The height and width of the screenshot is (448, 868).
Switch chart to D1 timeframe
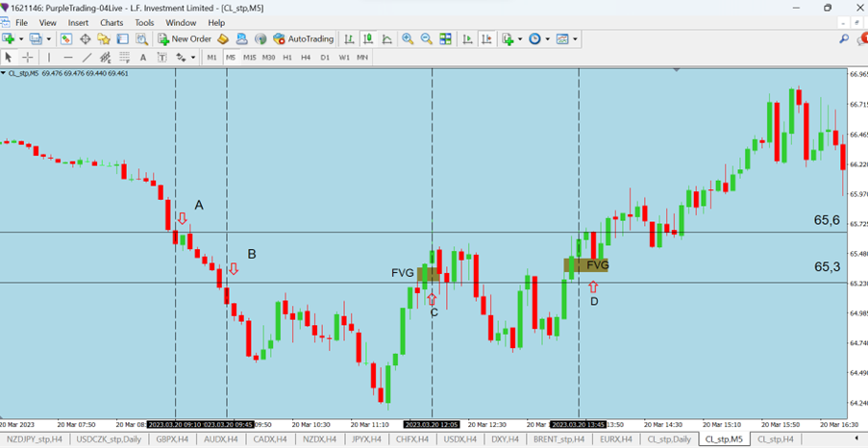click(x=325, y=58)
